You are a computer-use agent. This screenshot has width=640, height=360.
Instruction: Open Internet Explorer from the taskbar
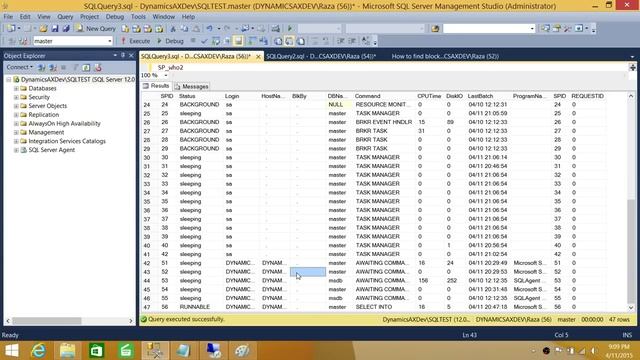tap(39, 351)
